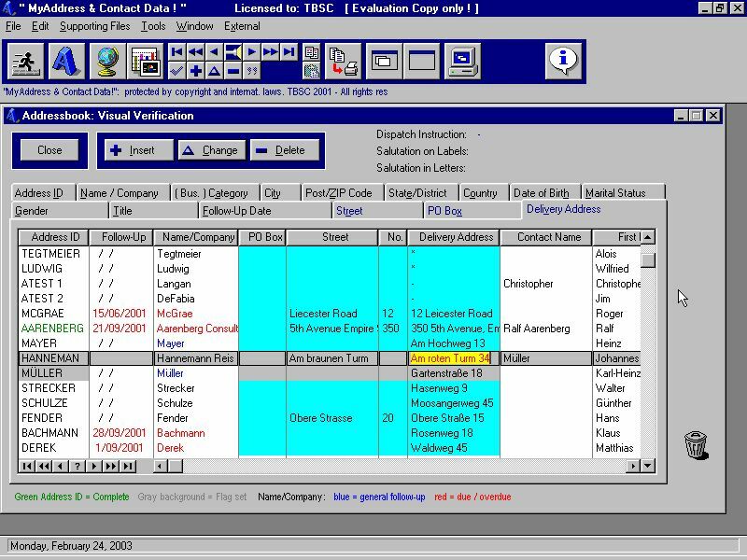Open the Supporting Files menu
The image size is (747, 560).
(x=95, y=26)
